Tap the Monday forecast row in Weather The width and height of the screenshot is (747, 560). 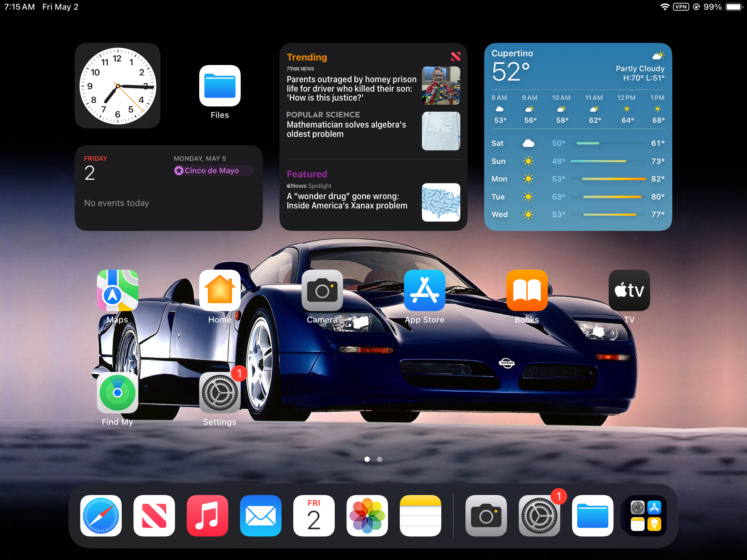pyautogui.click(x=578, y=179)
